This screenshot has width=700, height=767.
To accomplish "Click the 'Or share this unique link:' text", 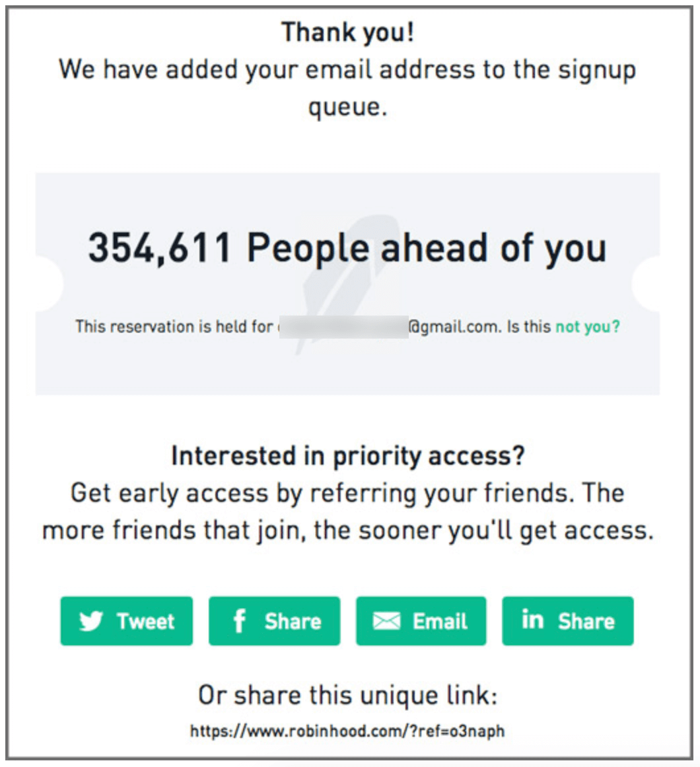I will (347, 695).
